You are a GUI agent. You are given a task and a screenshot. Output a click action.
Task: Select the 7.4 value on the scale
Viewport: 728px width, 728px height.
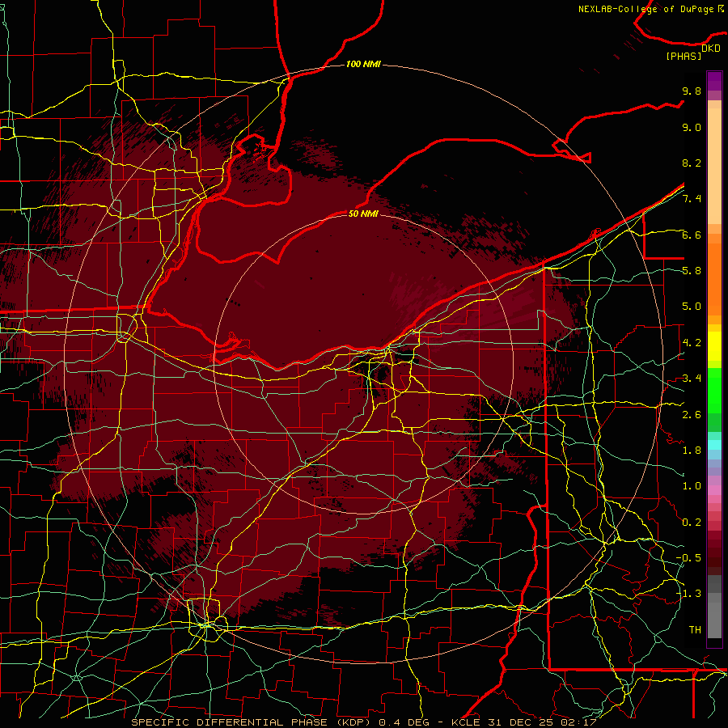coord(692,199)
